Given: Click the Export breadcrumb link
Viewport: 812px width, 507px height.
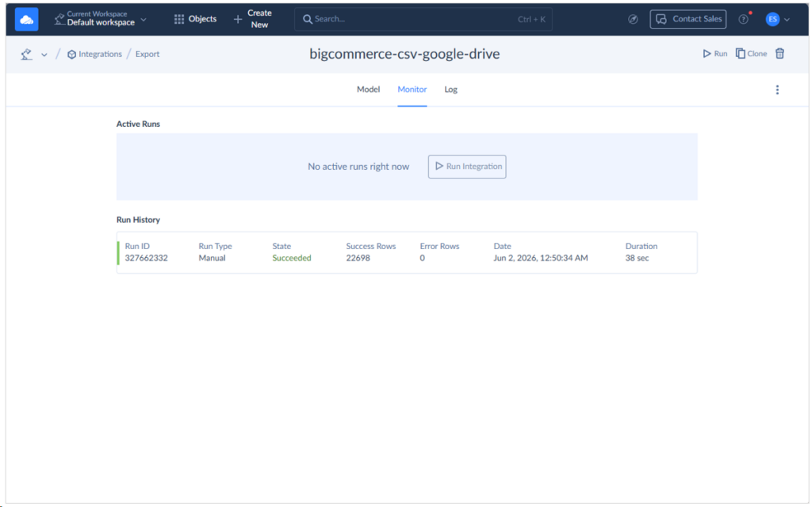Looking at the screenshot, I should coord(147,54).
